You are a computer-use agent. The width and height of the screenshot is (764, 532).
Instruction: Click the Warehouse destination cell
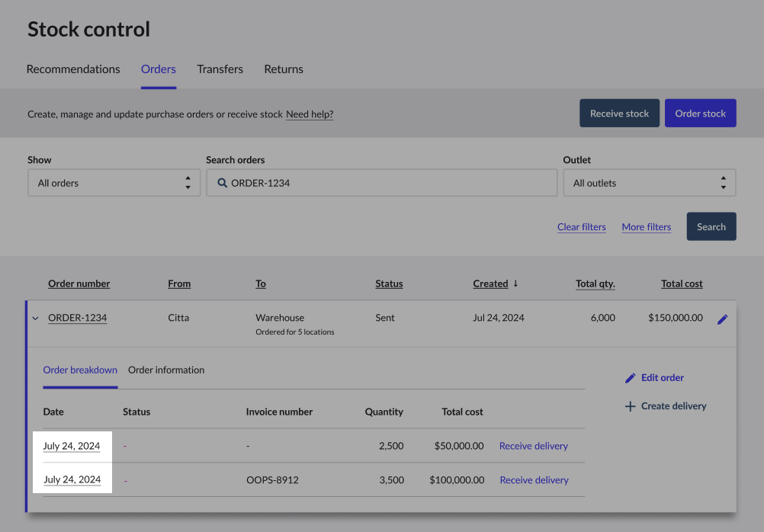pos(280,318)
